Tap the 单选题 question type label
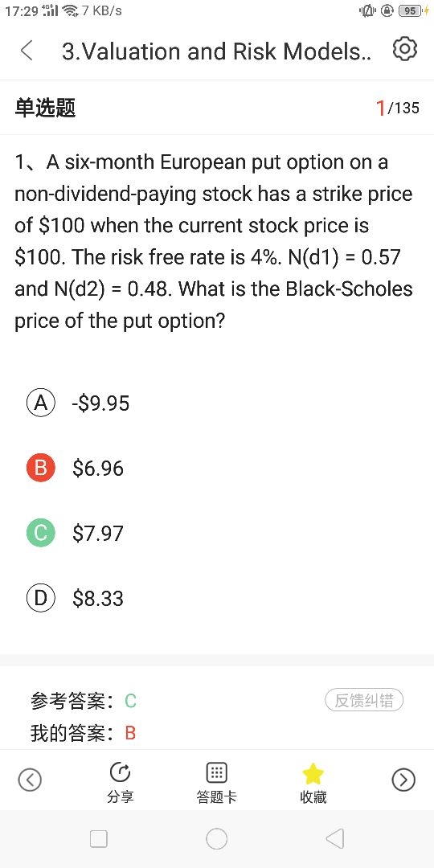 pyautogui.click(x=45, y=108)
